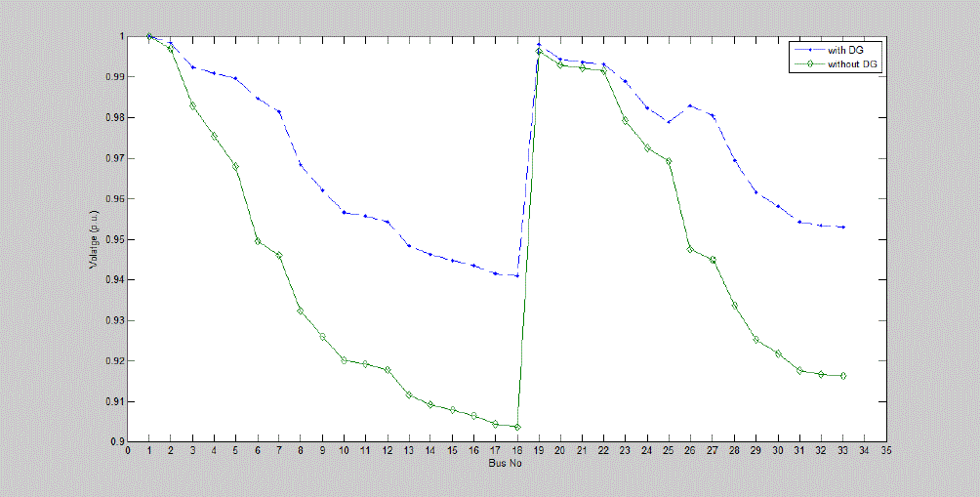Click the x-axis tick label 20

point(560,451)
